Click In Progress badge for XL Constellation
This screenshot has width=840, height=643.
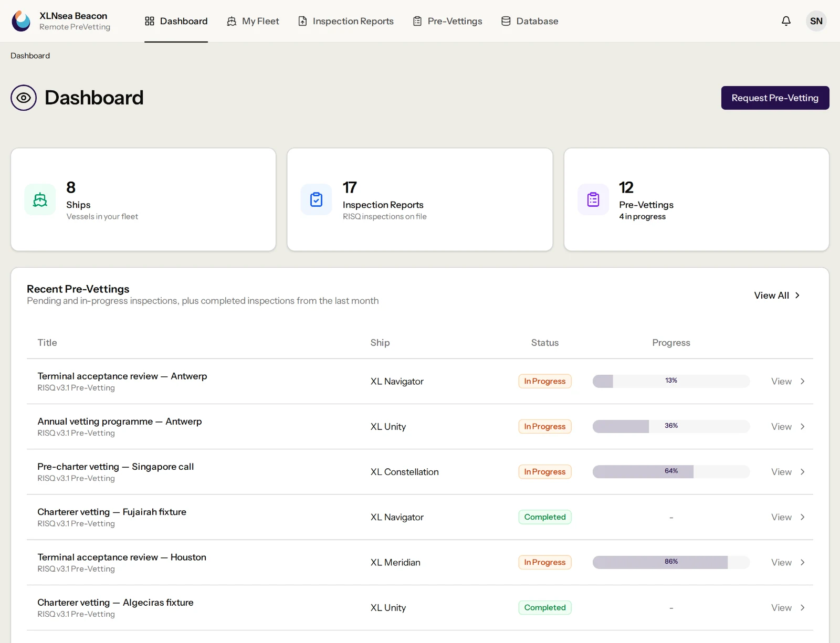[545, 472]
